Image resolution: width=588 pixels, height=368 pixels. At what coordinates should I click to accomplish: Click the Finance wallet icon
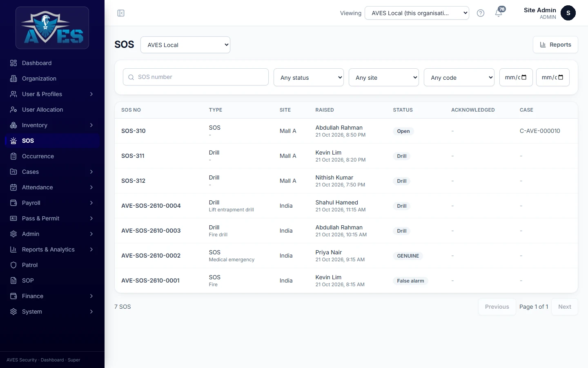click(x=13, y=296)
